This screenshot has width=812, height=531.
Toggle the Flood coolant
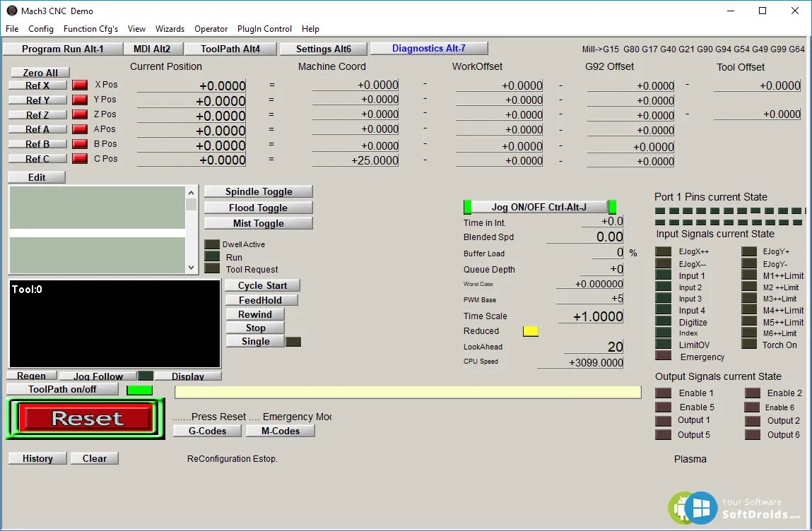pyautogui.click(x=259, y=208)
